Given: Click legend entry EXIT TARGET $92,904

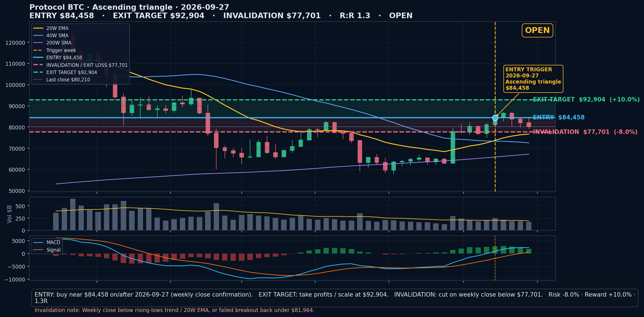Looking at the screenshot, I should click(x=65, y=72).
